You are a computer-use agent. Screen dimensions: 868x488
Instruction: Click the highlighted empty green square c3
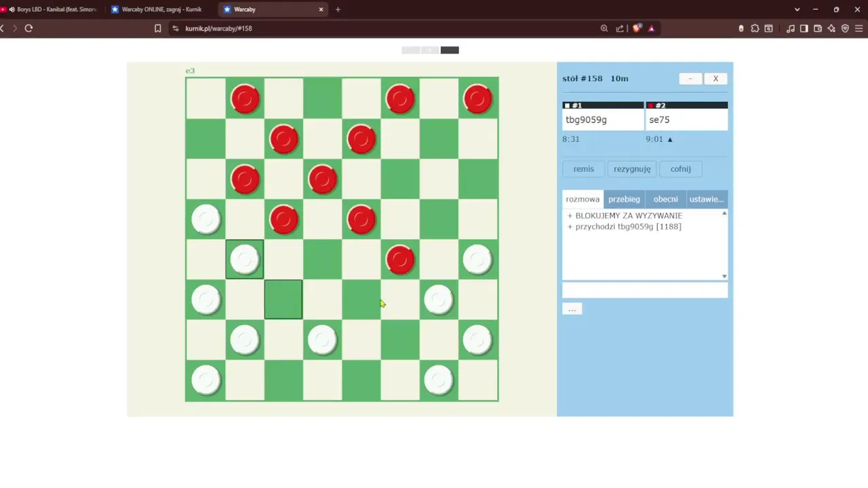[283, 299]
